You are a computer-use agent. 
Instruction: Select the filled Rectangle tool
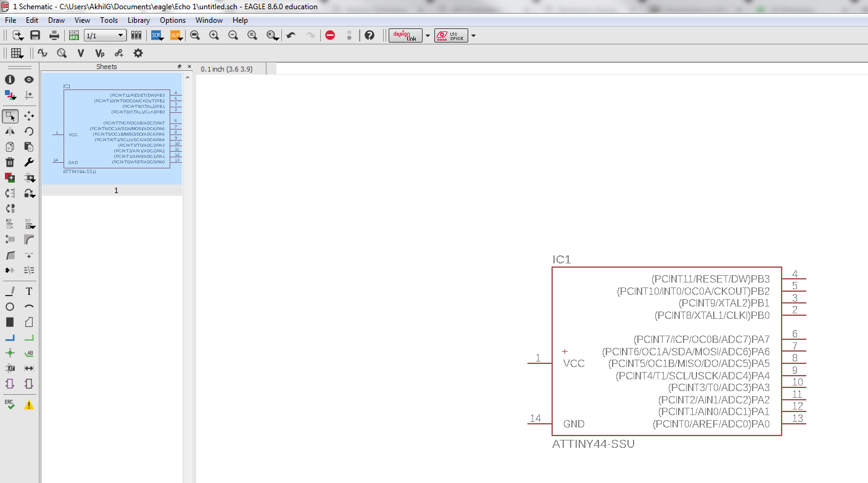(10, 322)
